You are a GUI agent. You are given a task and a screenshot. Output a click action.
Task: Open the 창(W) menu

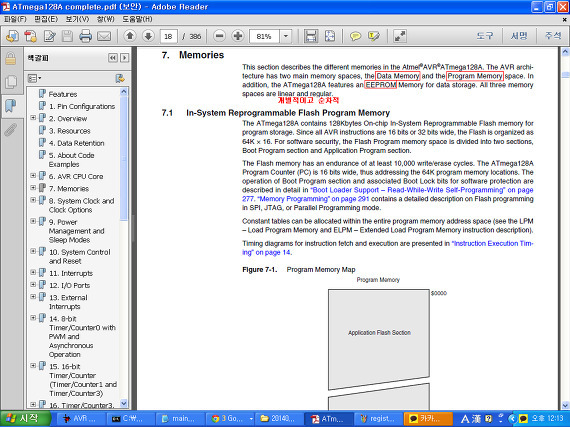(x=105, y=19)
